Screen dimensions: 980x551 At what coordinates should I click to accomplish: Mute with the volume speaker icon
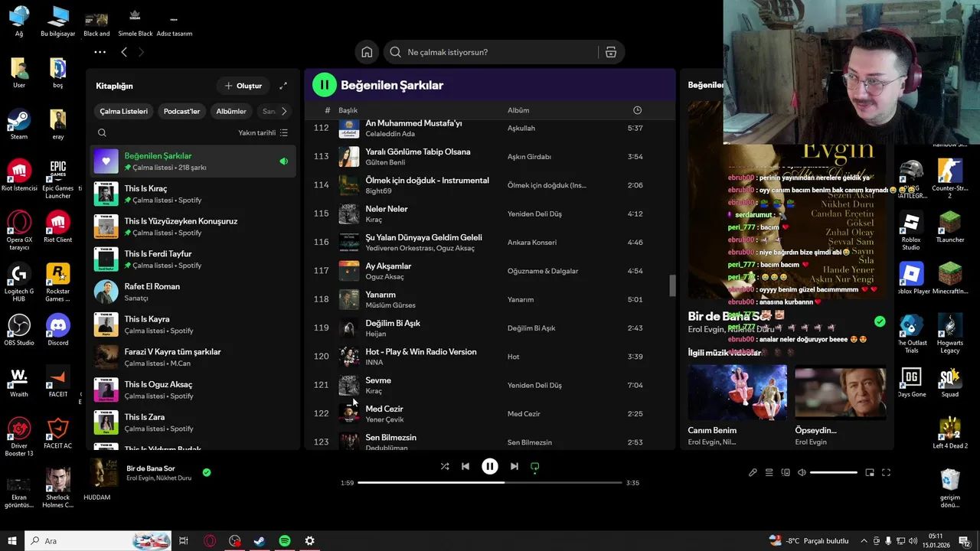802,473
